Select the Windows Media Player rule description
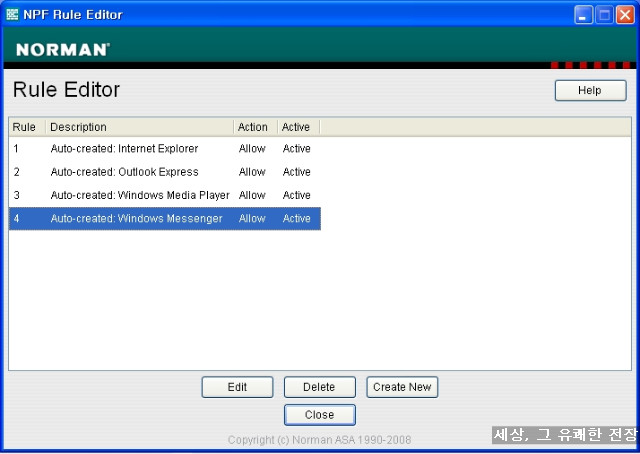This screenshot has height=454, width=640. pos(140,195)
